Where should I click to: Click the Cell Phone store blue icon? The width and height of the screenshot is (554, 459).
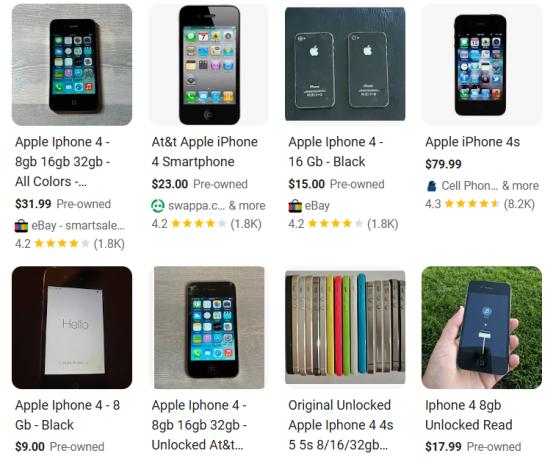click(432, 186)
